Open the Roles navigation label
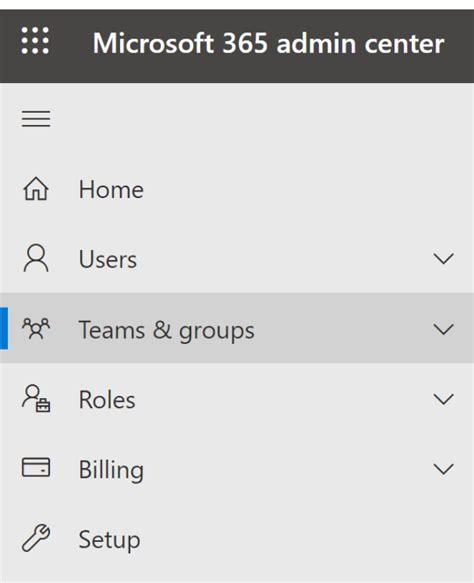The width and height of the screenshot is (474, 583). pyautogui.click(x=107, y=400)
